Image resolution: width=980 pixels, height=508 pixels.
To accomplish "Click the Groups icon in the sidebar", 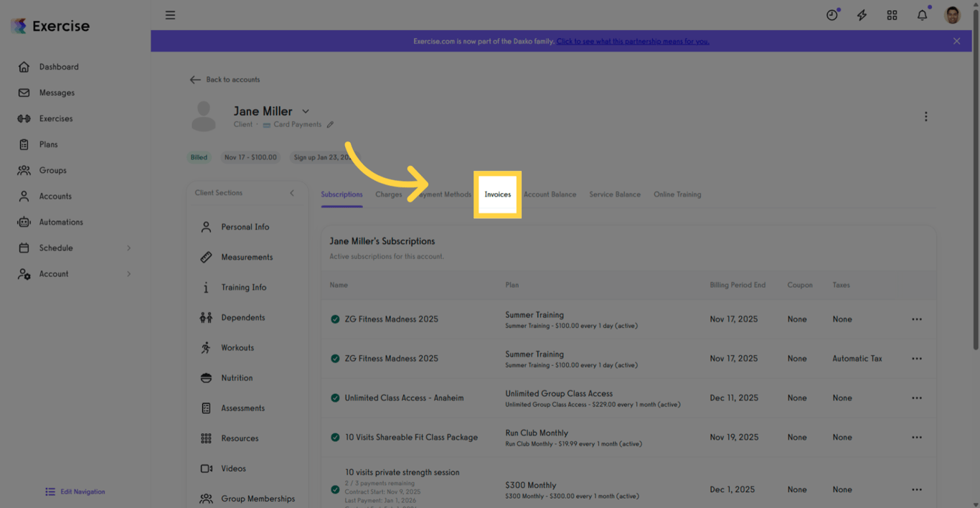I will pyautogui.click(x=25, y=170).
